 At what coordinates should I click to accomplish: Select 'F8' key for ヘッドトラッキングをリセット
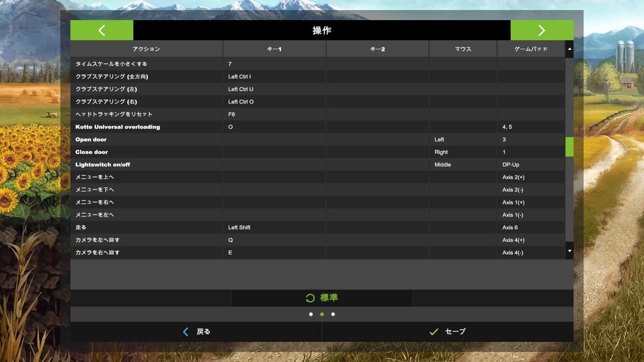pyautogui.click(x=274, y=114)
